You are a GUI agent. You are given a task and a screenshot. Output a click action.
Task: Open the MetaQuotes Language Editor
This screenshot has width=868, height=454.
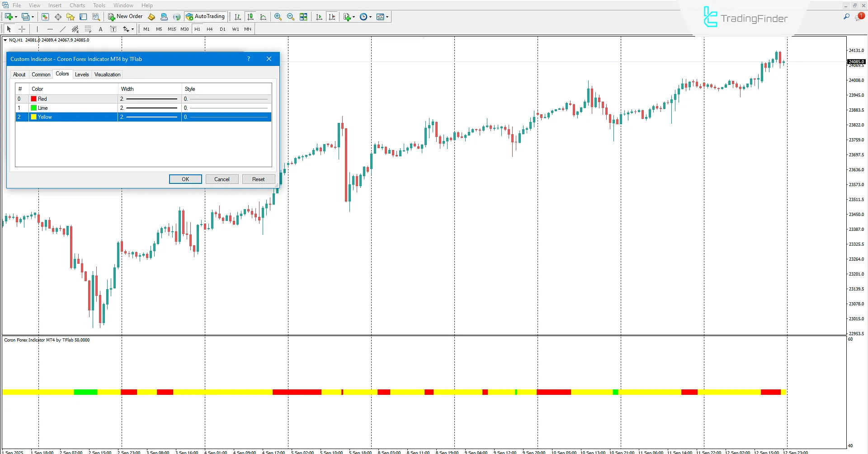151,17
